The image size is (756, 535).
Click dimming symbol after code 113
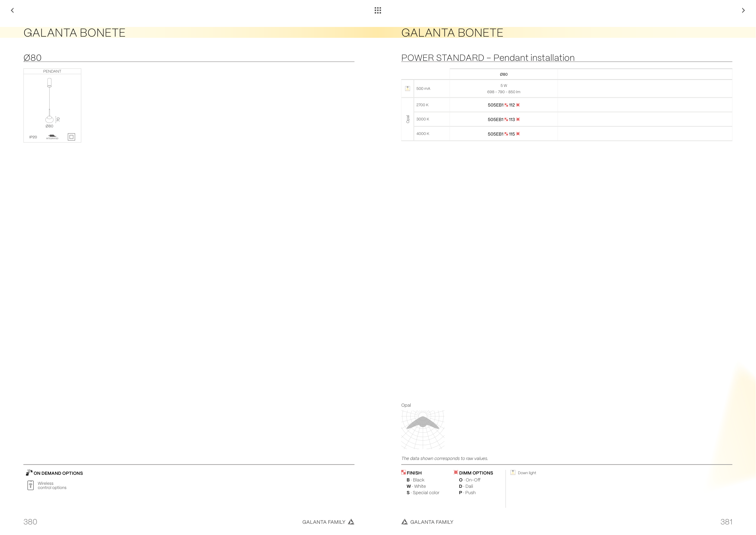[x=518, y=119]
